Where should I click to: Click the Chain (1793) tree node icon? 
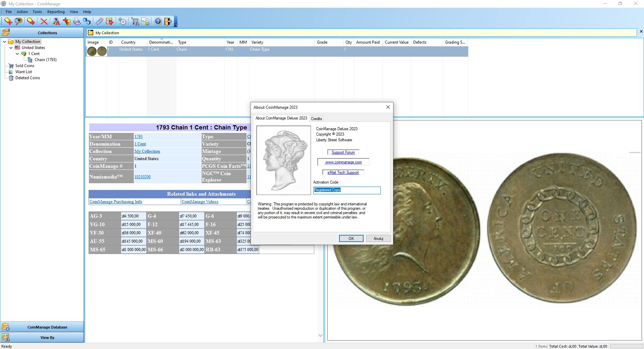[30, 60]
